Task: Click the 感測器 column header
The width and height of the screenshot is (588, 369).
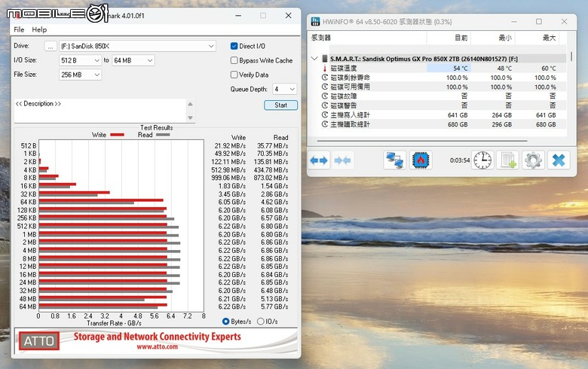Action: click(321, 38)
